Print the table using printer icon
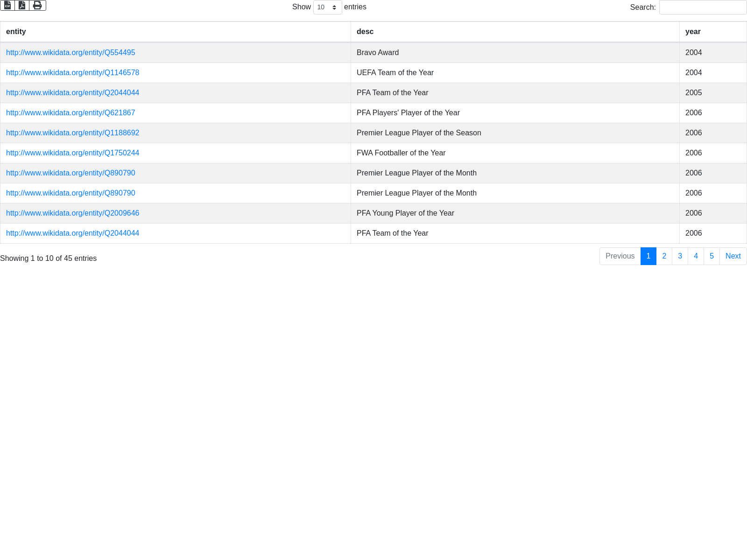 [x=37, y=5]
